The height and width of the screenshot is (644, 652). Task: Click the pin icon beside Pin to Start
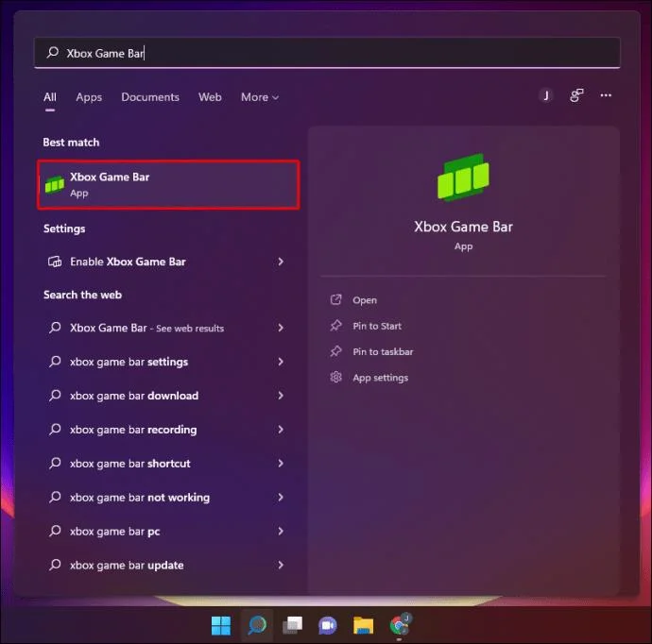(336, 326)
